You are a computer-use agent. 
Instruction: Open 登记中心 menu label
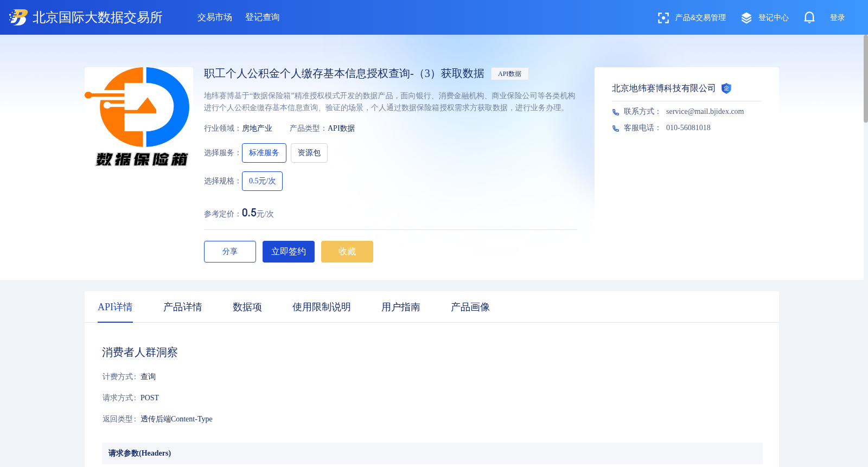tap(774, 18)
